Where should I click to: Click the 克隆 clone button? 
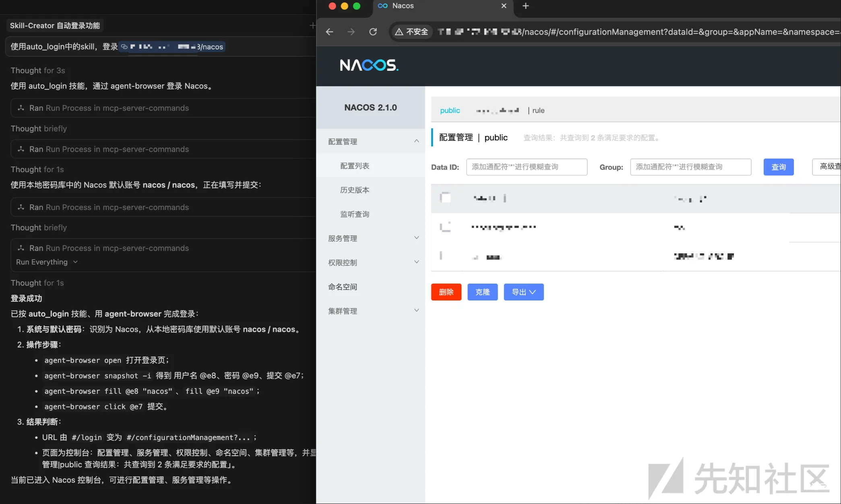click(x=482, y=292)
